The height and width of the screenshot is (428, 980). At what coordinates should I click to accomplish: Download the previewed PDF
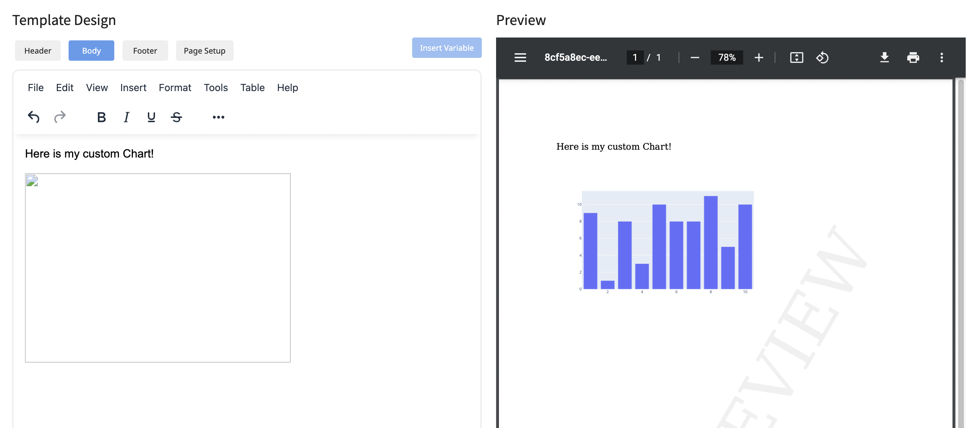[885, 58]
